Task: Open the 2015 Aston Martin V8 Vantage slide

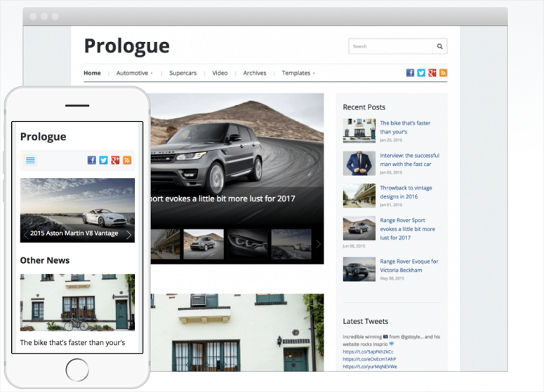Action: click(x=74, y=234)
